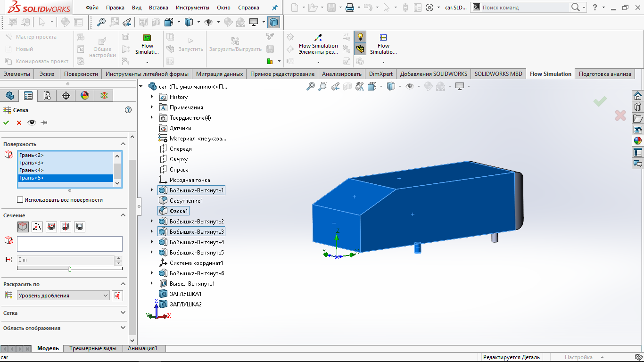The height and width of the screenshot is (362, 644).
Task: Open Flow Simulation analysis tree tab
Action: click(x=104, y=96)
